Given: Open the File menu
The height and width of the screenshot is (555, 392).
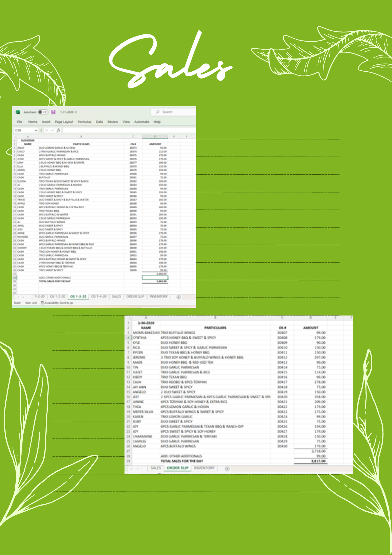Looking at the screenshot, I should (x=20, y=122).
